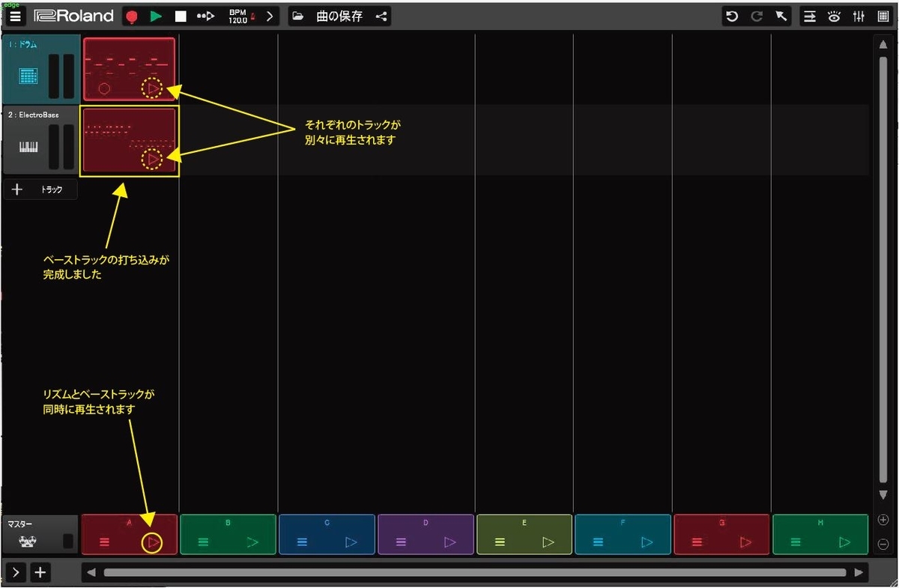Play the song with the green play button
Screen dimensions: 899x588
click(x=155, y=16)
